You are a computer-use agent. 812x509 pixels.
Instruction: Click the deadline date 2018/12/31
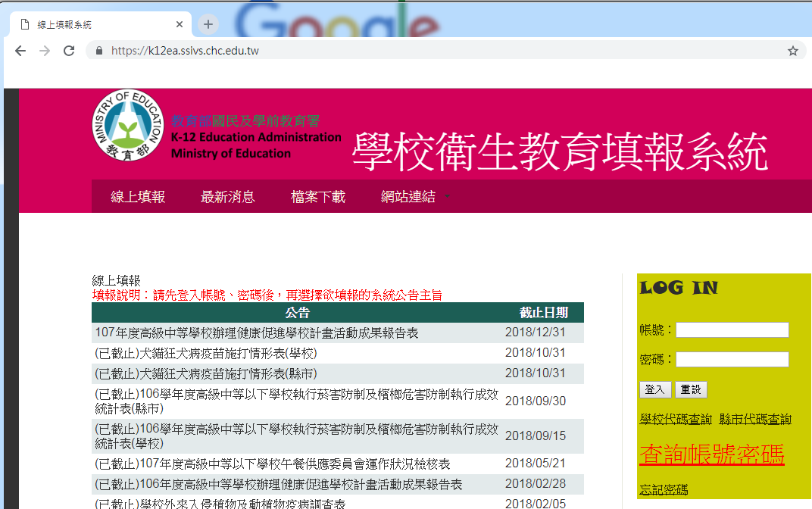pos(536,332)
